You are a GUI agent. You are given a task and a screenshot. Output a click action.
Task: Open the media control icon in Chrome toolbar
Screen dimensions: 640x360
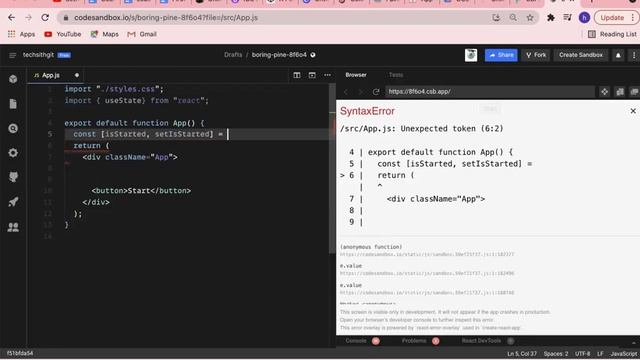tap(567, 18)
